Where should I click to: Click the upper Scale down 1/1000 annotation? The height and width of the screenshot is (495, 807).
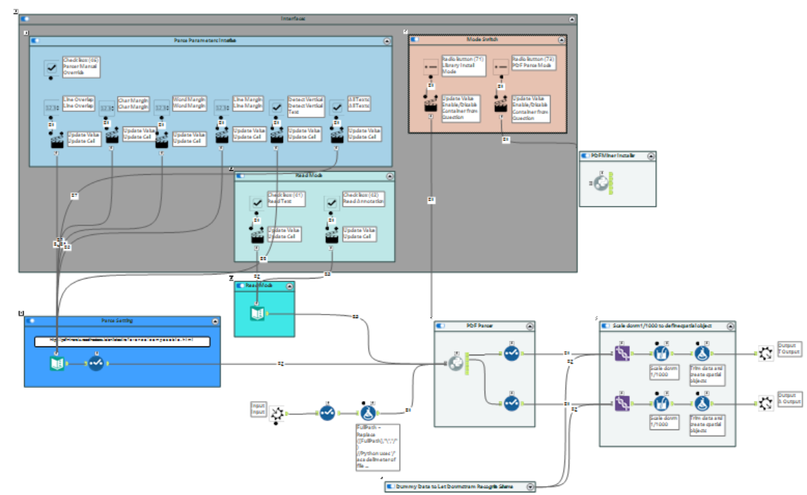664,372
